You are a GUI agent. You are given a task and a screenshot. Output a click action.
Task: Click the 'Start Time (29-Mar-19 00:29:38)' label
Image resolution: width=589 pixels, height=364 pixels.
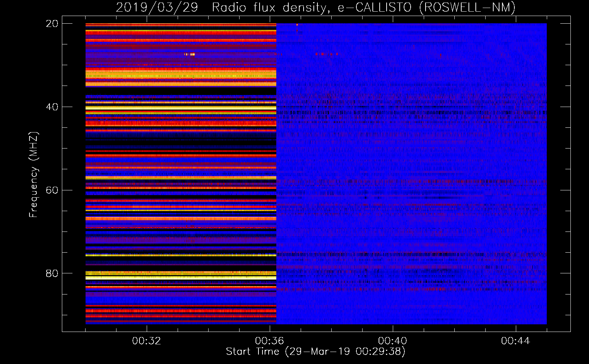click(x=316, y=352)
